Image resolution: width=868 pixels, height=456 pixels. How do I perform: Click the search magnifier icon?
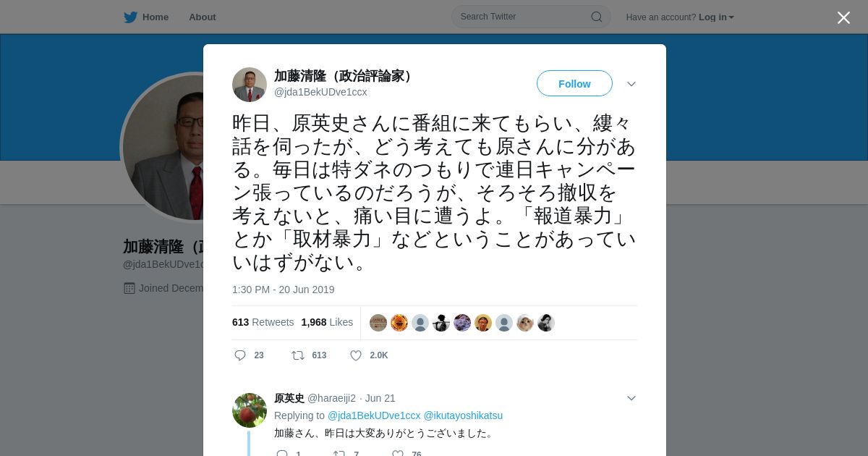coord(597,17)
